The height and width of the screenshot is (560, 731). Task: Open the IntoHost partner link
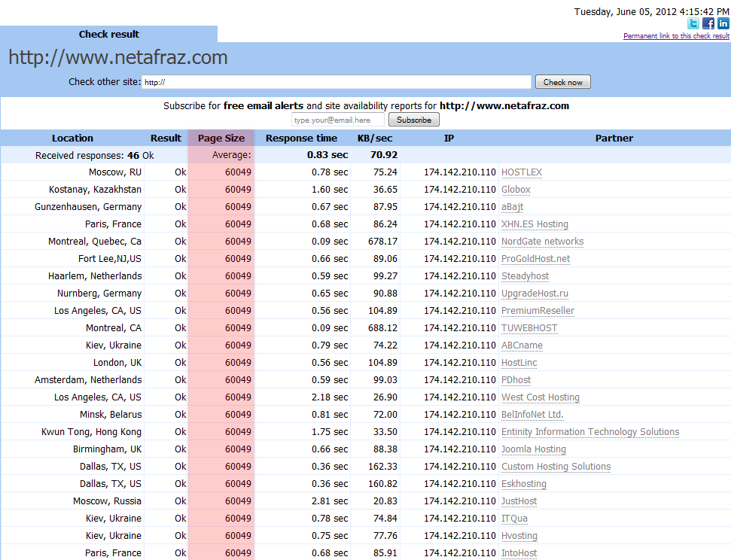(x=519, y=552)
